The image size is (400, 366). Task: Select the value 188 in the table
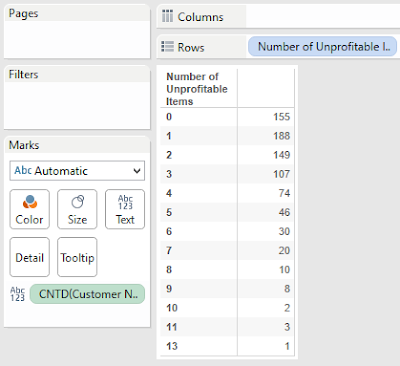tap(282, 136)
